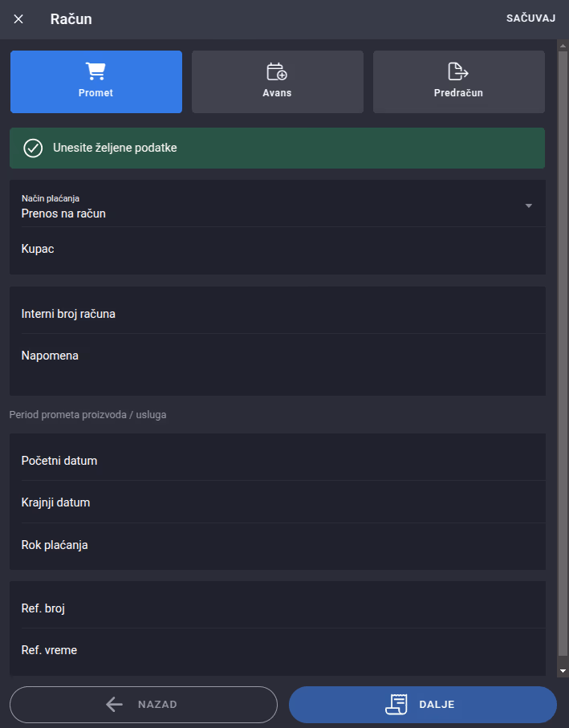Open the Predračun tab
Viewport: 569px width, 728px height.
pos(458,82)
